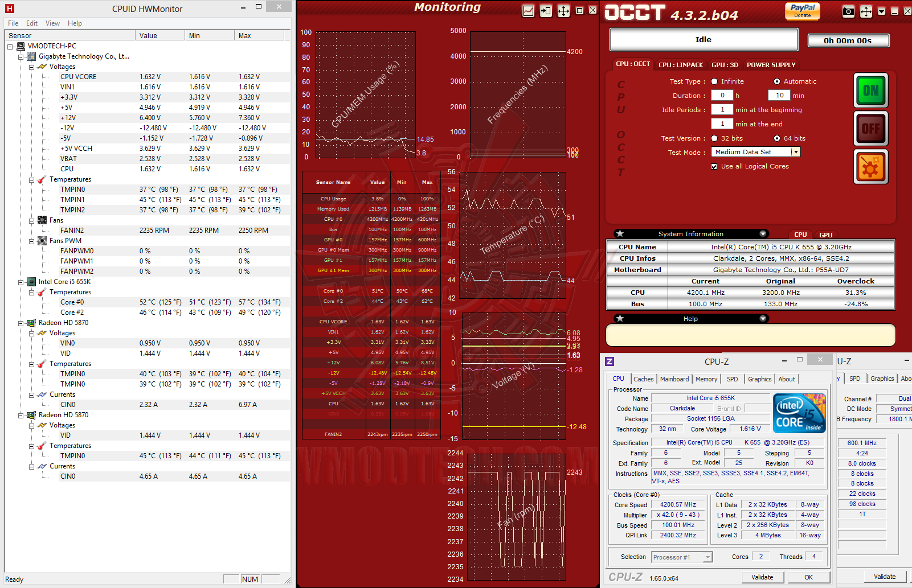Click the Gigabyte motherboard icon in HWMonitor tree
The height and width of the screenshot is (588, 912).
click(32, 56)
